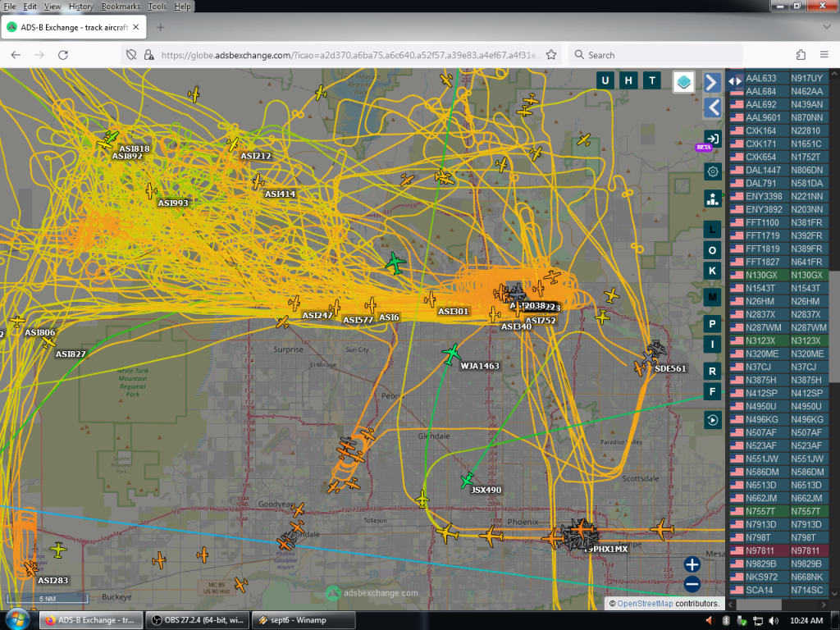
Task: Open the statistics chart icon
Action: 713,199
